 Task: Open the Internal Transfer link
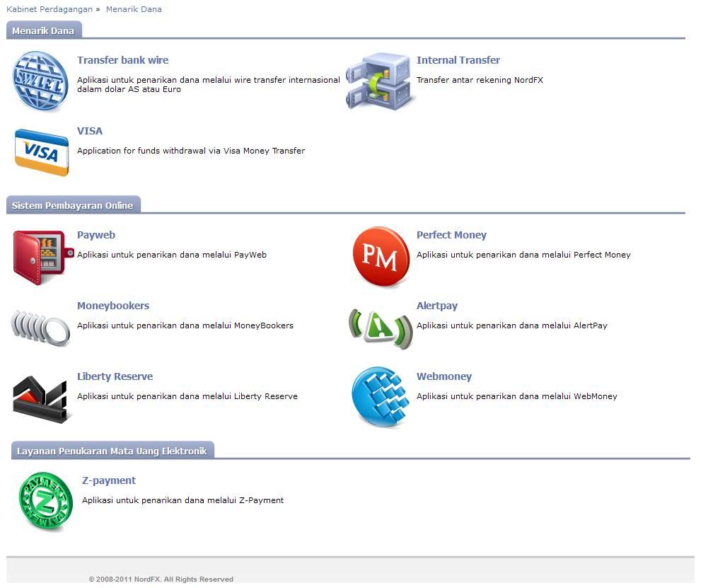[458, 60]
